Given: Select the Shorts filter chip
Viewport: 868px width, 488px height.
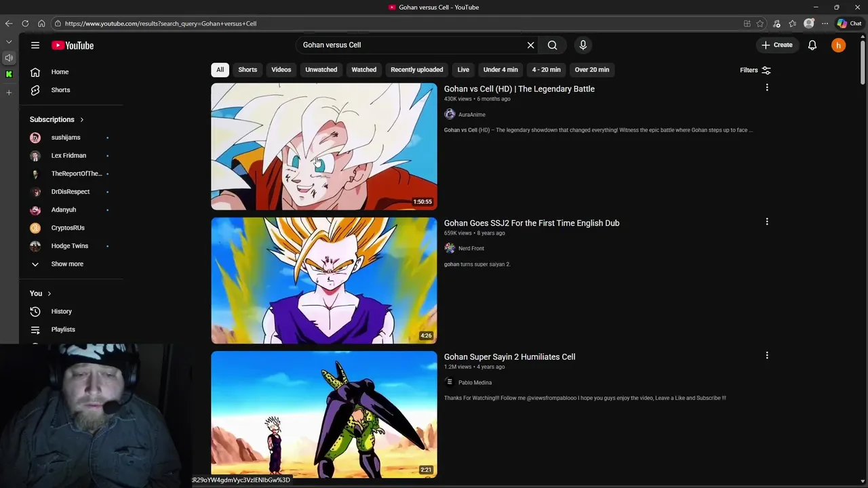Looking at the screenshot, I should pos(248,70).
